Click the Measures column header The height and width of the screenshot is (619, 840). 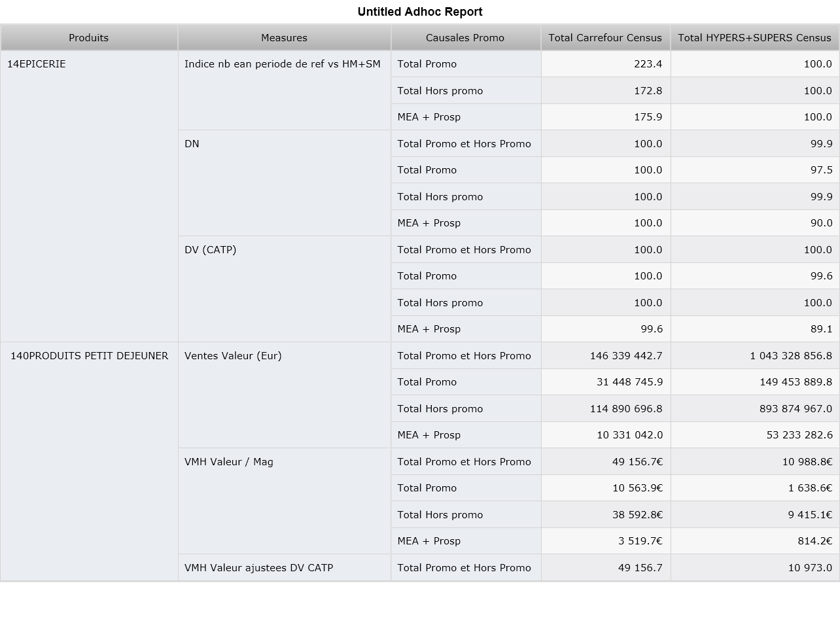[284, 37]
